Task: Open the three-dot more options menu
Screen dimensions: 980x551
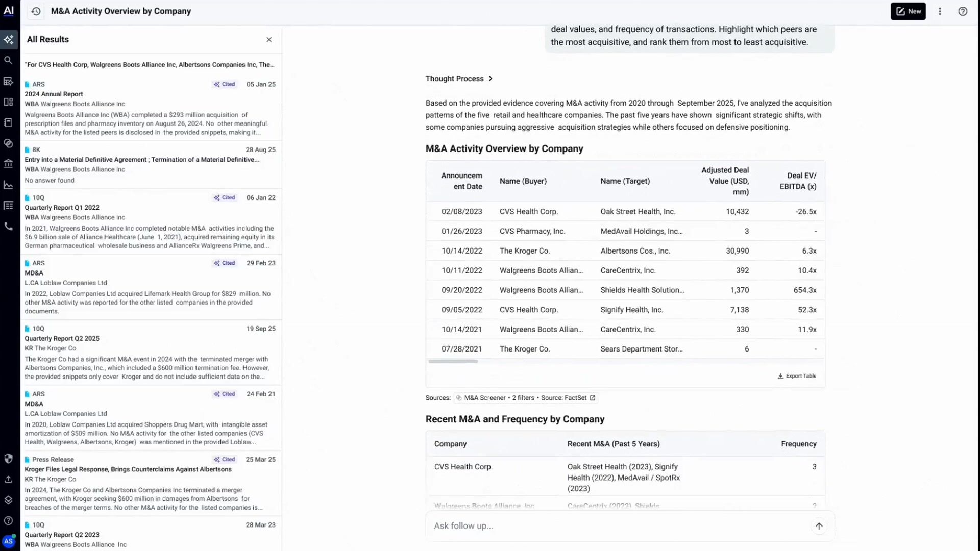Action: click(x=940, y=11)
